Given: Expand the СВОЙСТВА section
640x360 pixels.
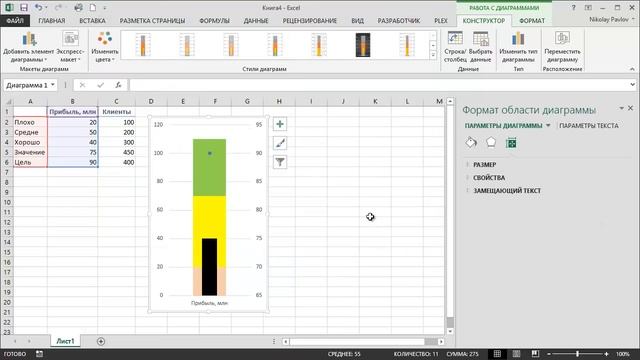Looking at the screenshot, I should point(489,178).
